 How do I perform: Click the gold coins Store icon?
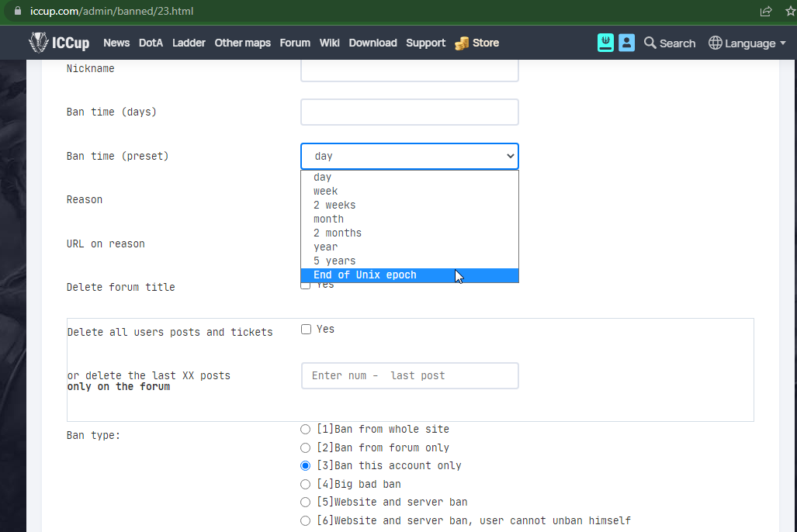click(x=462, y=43)
